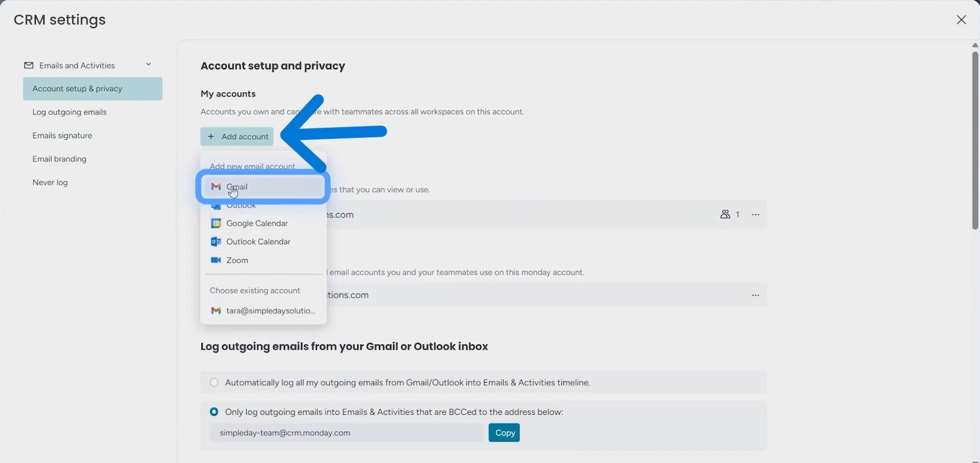Open Email branding settings
Viewport: 980px width, 463px height.
pyautogui.click(x=59, y=158)
